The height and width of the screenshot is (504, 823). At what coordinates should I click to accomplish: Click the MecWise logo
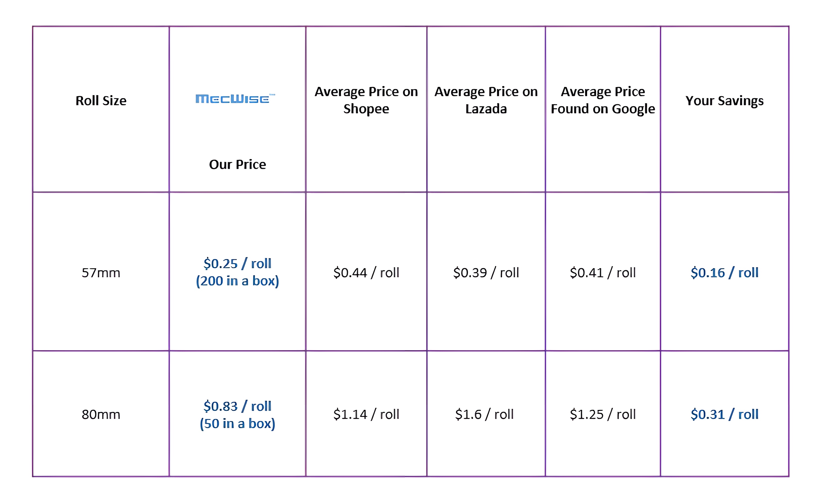click(x=235, y=99)
